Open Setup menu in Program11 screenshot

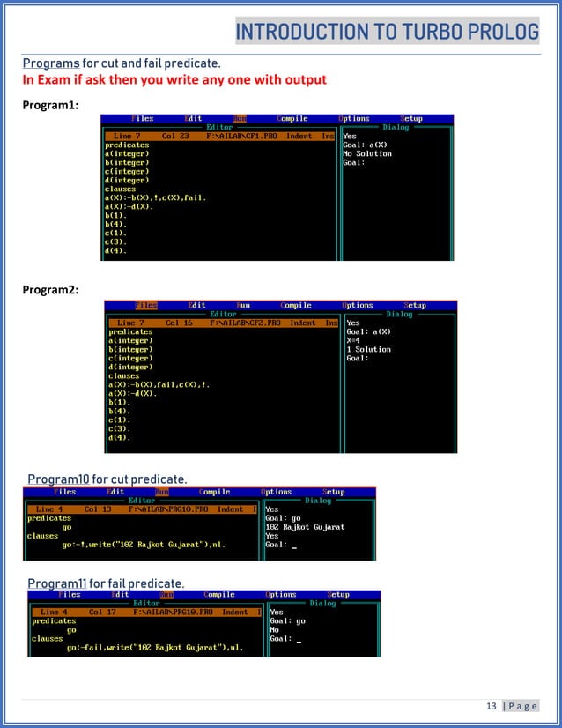(338, 594)
